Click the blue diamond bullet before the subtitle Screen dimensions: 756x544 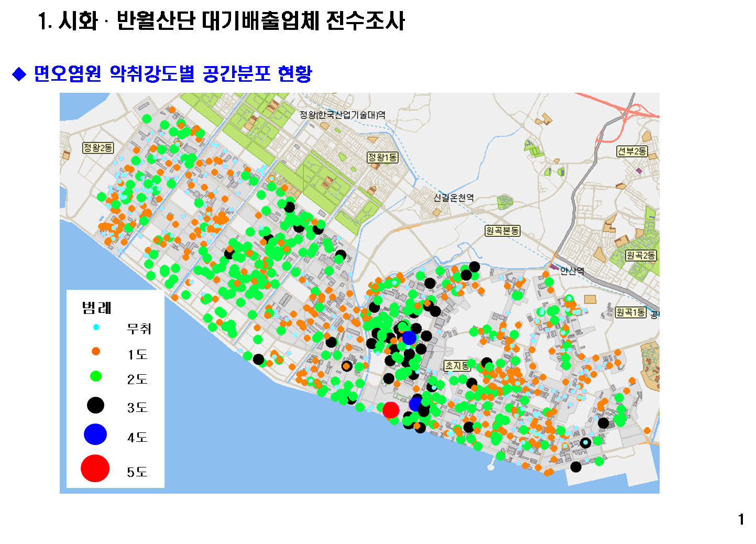click(19, 74)
